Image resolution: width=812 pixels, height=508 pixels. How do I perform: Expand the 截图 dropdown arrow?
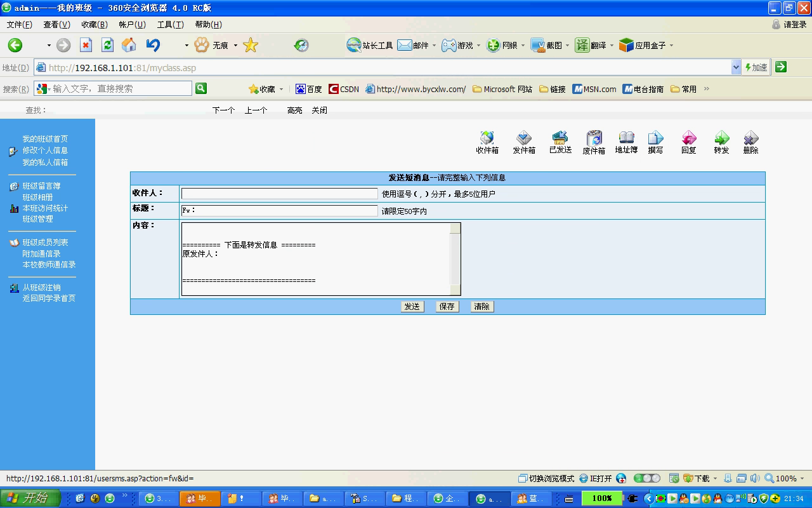pos(568,46)
